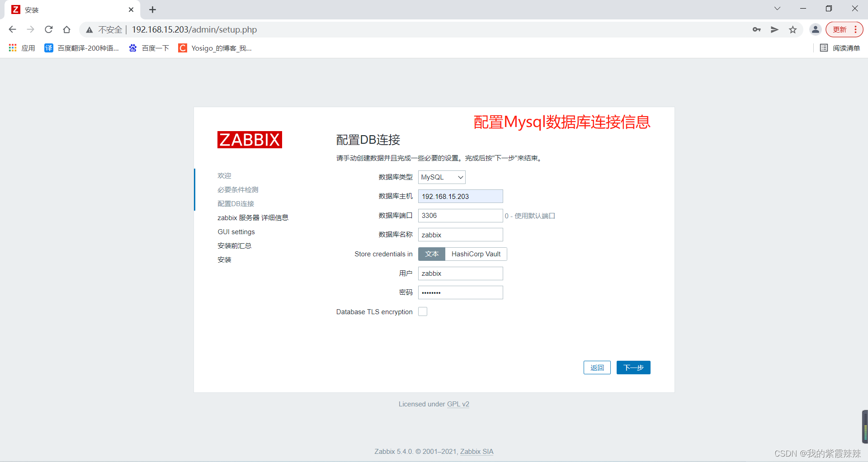The image size is (868, 462).
Task: Open the user profile avatar
Action: click(816, 29)
